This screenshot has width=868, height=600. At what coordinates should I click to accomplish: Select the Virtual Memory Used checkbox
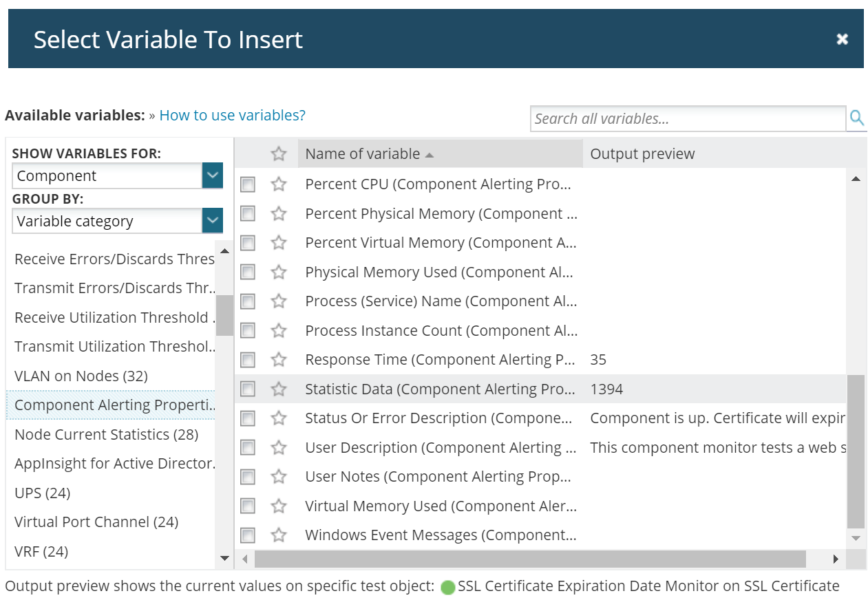(x=248, y=506)
